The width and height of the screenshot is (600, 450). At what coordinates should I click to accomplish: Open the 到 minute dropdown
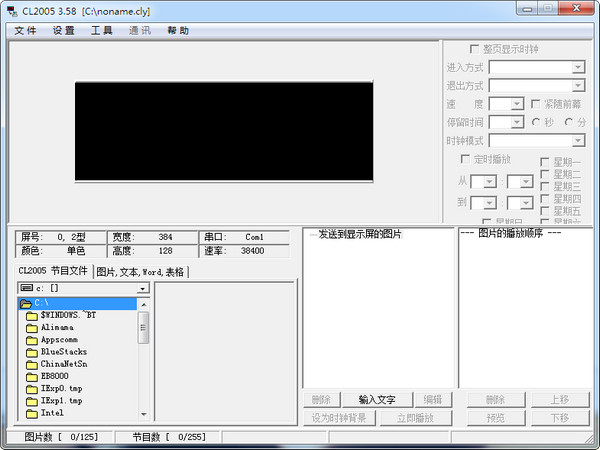[x=526, y=203]
